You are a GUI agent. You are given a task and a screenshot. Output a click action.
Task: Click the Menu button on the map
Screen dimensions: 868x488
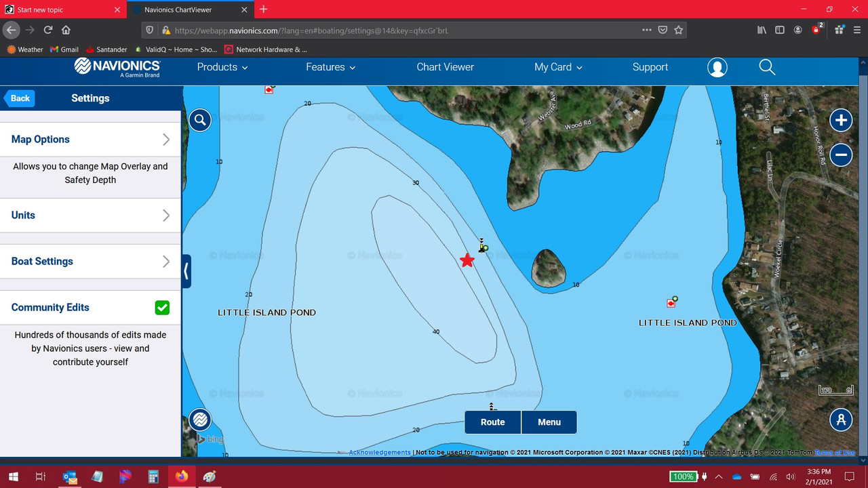coord(549,422)
